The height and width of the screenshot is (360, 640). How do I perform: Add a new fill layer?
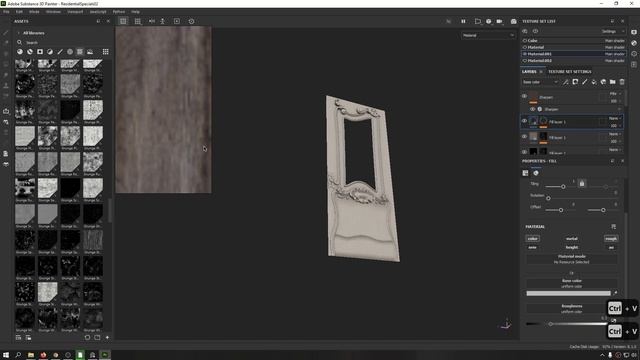point(594,82)
